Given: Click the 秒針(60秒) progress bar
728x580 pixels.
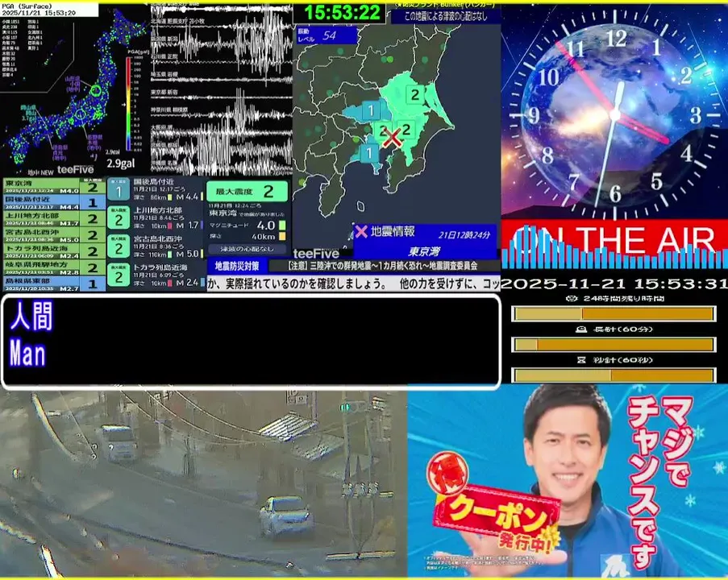Looking at the screenshot, I should point(614,375).
